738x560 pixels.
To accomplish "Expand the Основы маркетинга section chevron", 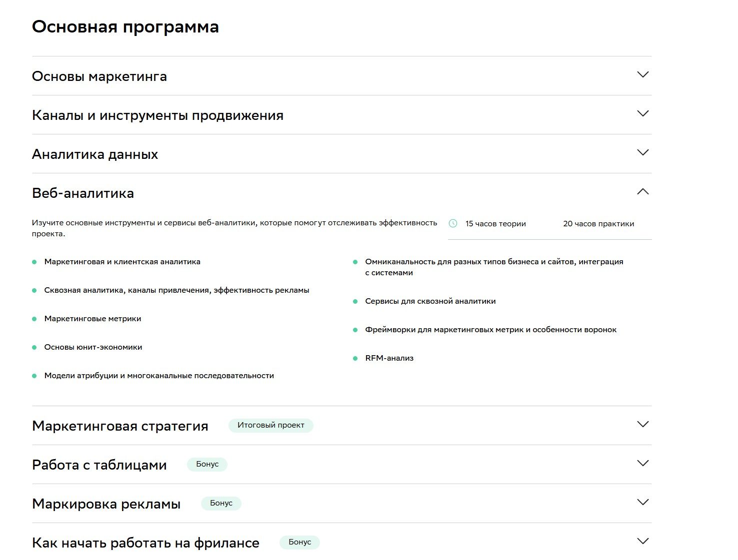I will [x=642, y=75].
